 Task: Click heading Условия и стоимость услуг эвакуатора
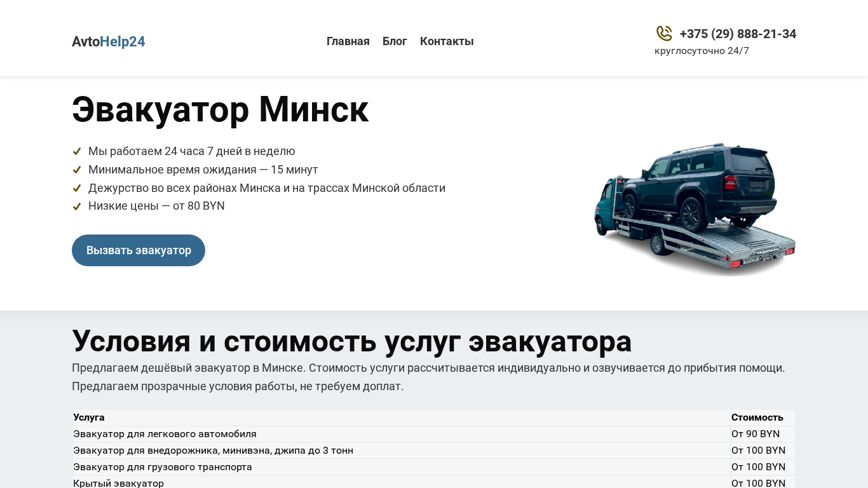pyautogui.click(x=352, y=341)
